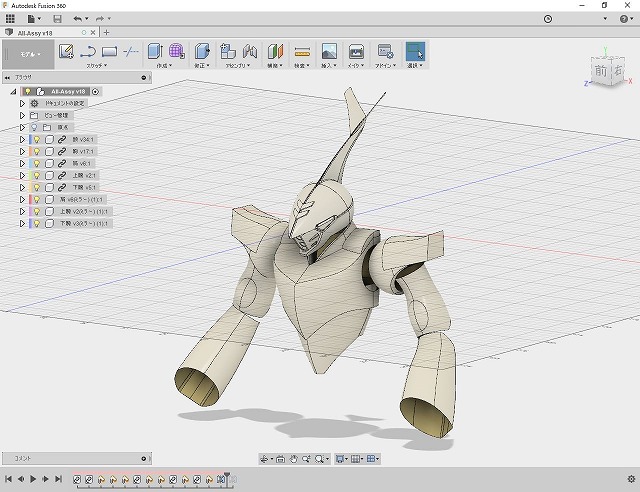This screenshot has width=640, height=492.
Task: Click the Look At navigation icon
Action: click(x=280, y=459)
